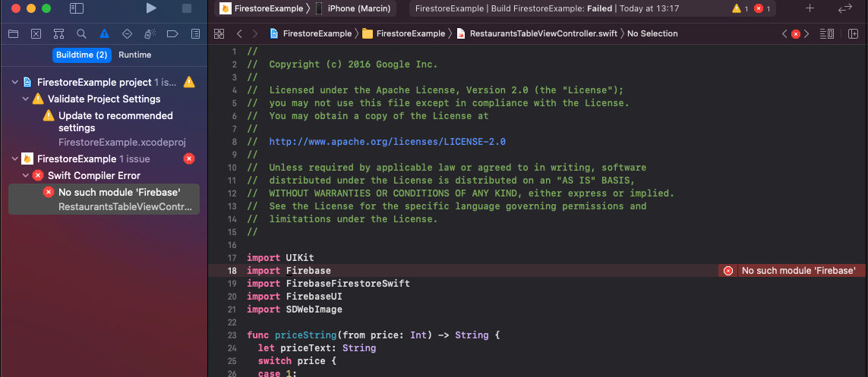Jump to the next issue
This screenshot has height=377, width=868.
(x=806, y=33)
